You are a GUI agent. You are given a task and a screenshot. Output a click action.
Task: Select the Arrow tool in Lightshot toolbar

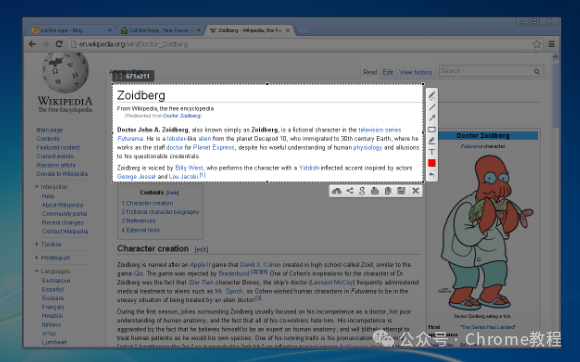coord(432,118)
